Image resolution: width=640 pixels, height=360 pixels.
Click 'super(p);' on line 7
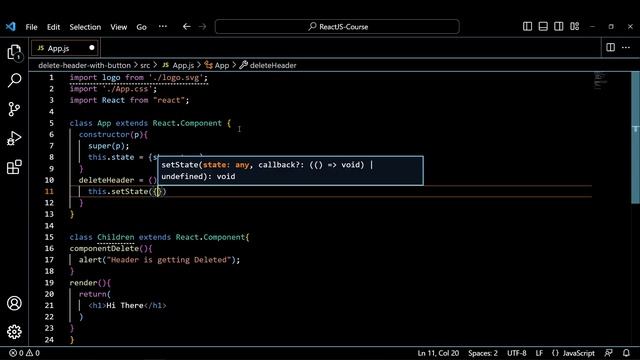tap(109, 146)
